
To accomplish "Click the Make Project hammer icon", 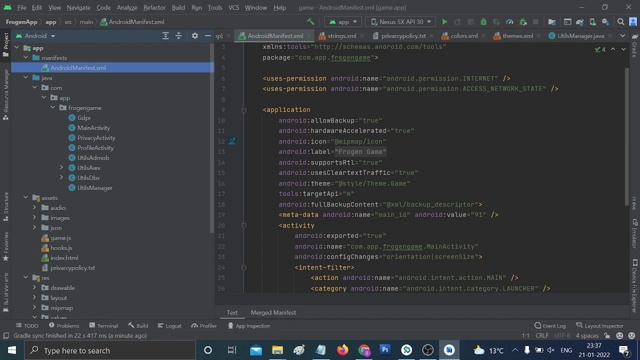I will click(x=311, y=22).
